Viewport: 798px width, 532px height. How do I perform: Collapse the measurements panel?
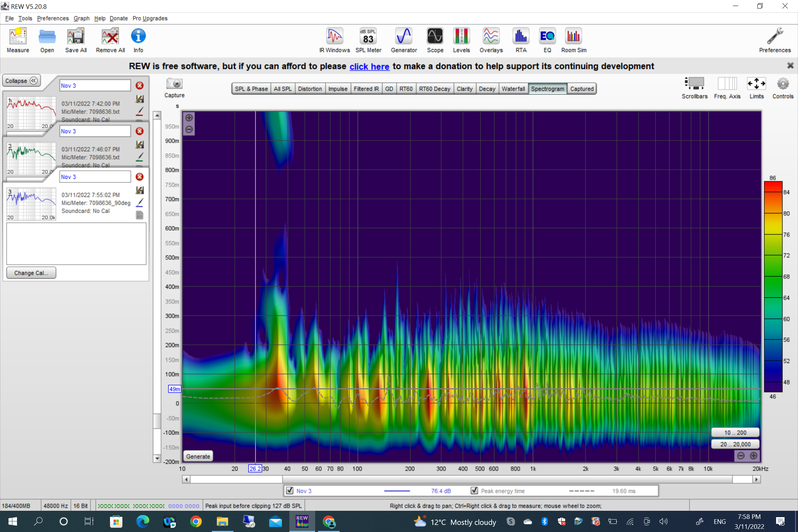tap(21, 81)
